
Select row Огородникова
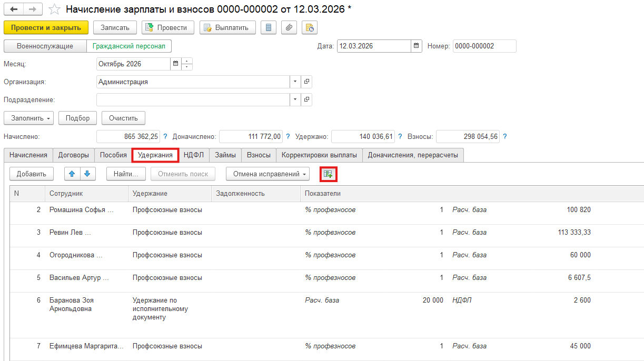[x=326, y=258]
